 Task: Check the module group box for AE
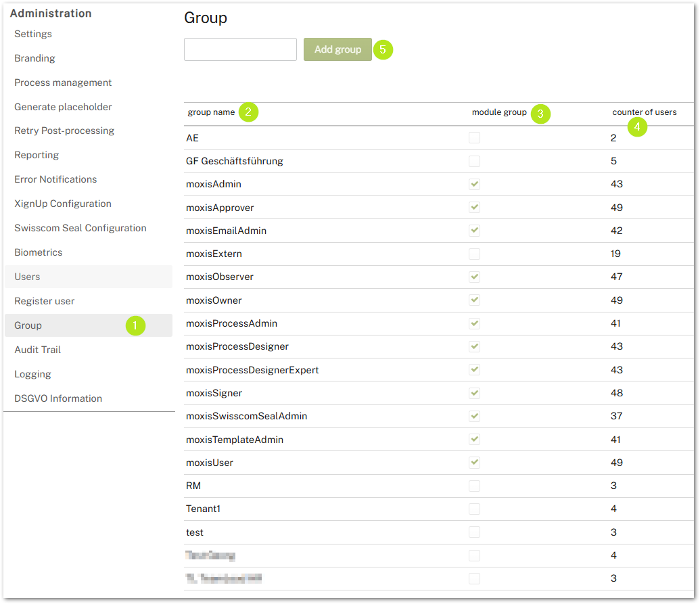[475, 138]
